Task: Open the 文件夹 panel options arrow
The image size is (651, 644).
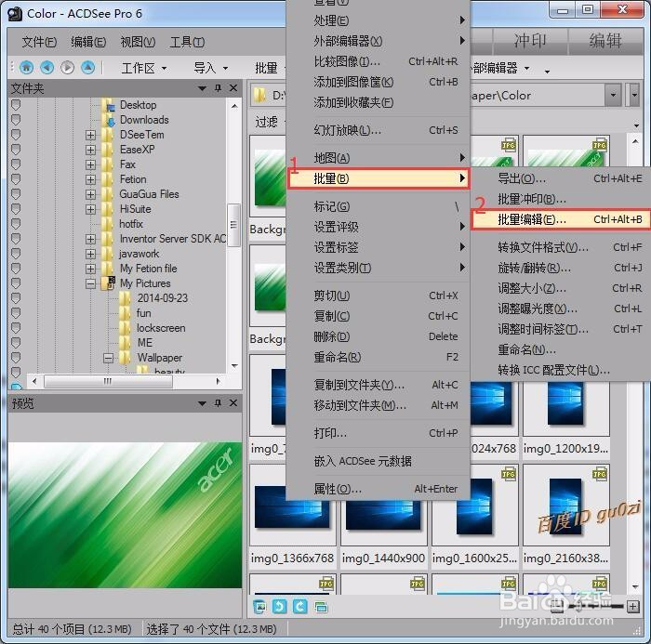Action: click(x=202, y=88)
